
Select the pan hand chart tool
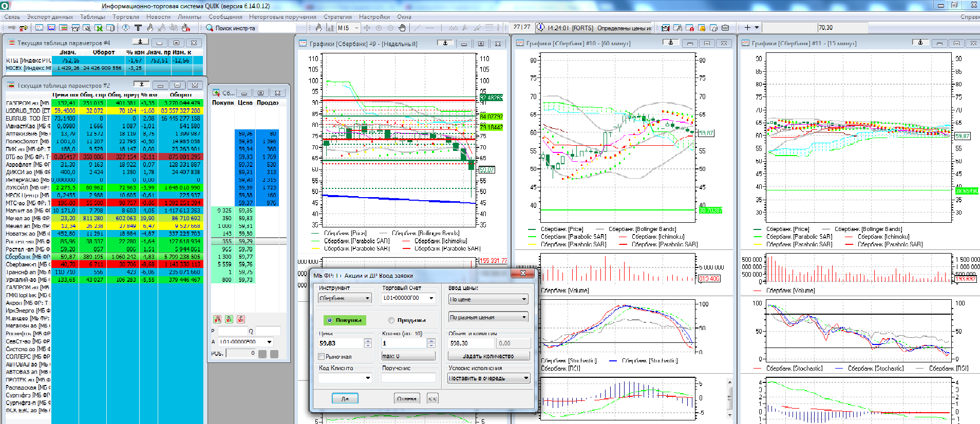point(402,28)
